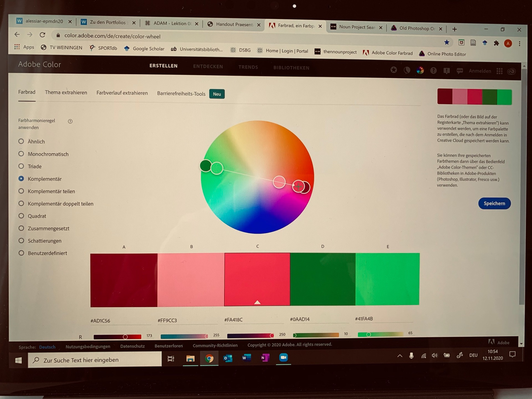Change the language via Deutsch in the footer
Viewport: 532px width, 399px height.
pyautogui.click(x=47, y=347)
